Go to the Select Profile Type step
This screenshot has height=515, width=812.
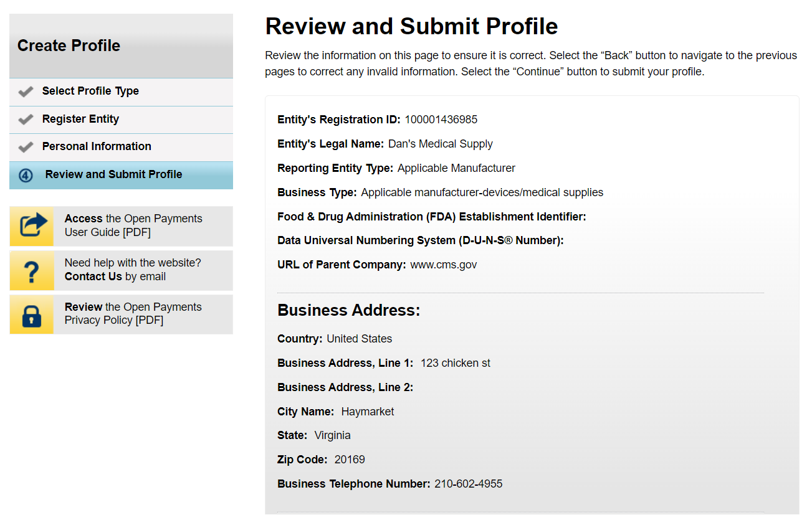(x=90, y=91)
